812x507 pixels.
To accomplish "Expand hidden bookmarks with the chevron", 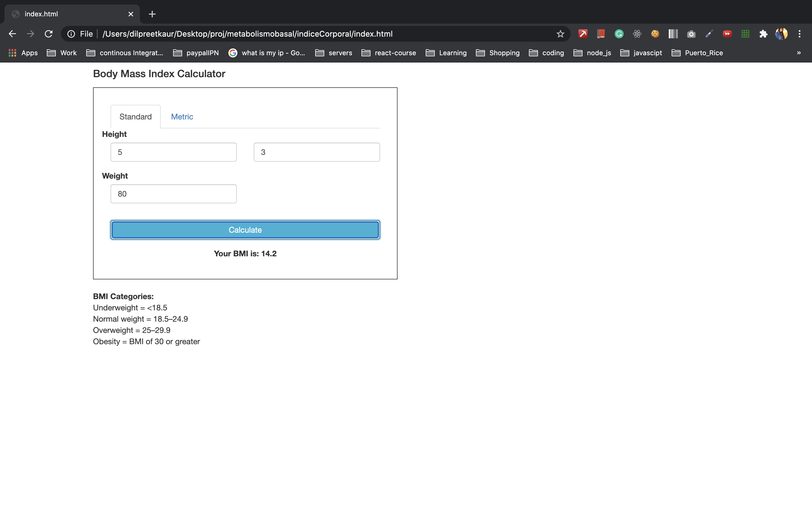I will pyautogui.click(x=799, y=53).
